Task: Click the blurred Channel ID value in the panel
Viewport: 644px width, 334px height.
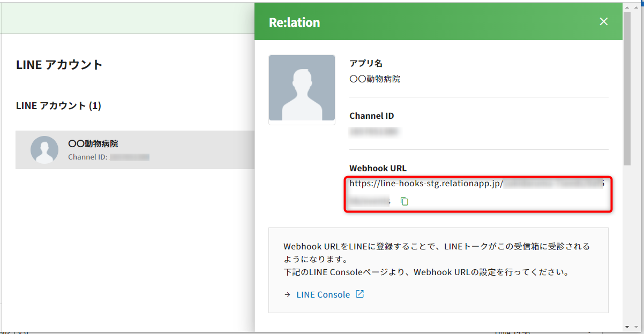Action: [374, 131]
